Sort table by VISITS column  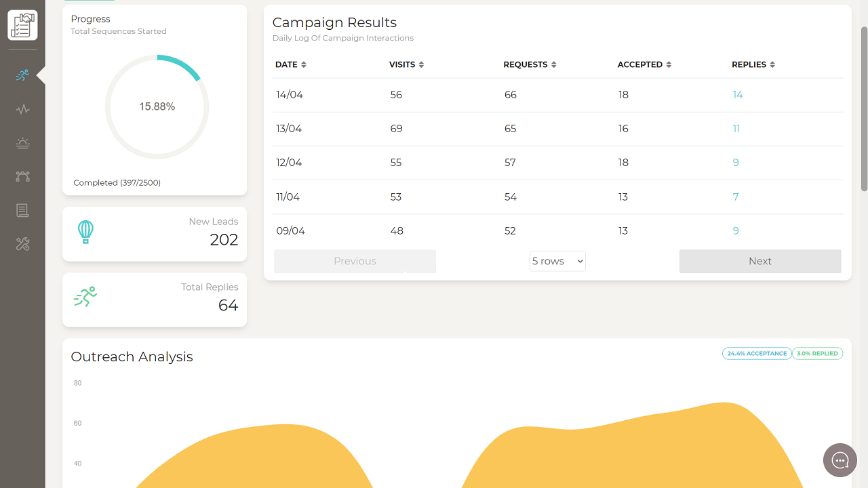coord(406,64)
